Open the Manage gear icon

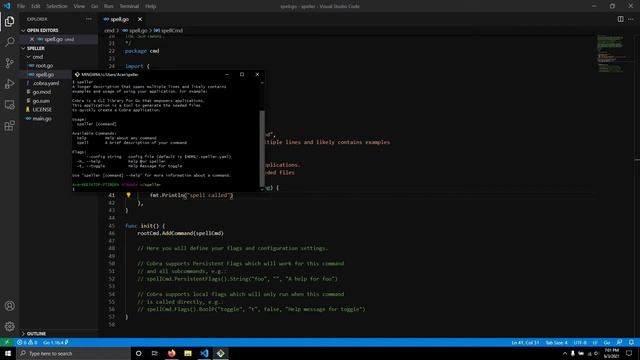pos(9,326)
